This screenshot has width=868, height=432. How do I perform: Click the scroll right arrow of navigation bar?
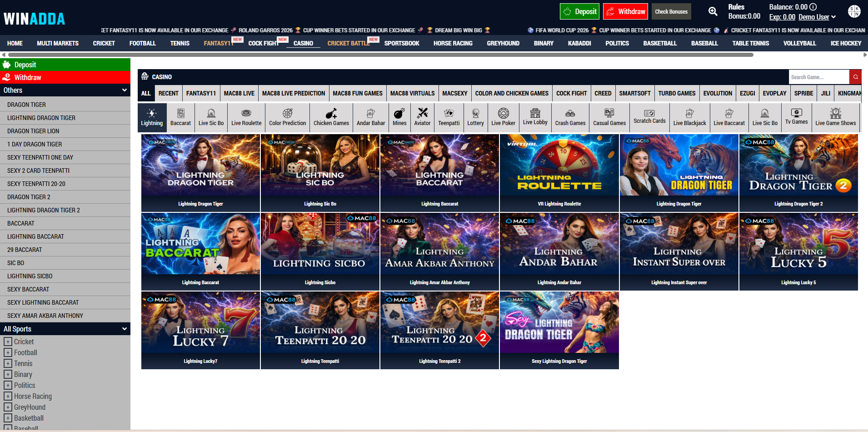[x=865, y=55]
